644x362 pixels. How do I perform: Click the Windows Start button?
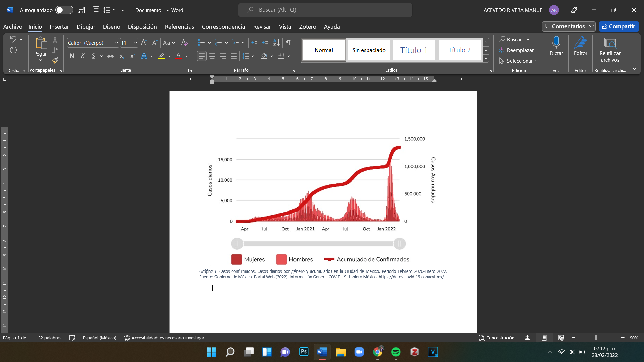coord(211,352)
